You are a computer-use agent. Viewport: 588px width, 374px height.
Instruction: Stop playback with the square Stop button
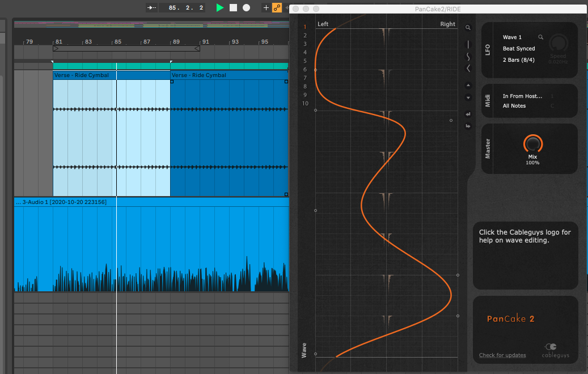pyautogui.click(x=233, y=7)
